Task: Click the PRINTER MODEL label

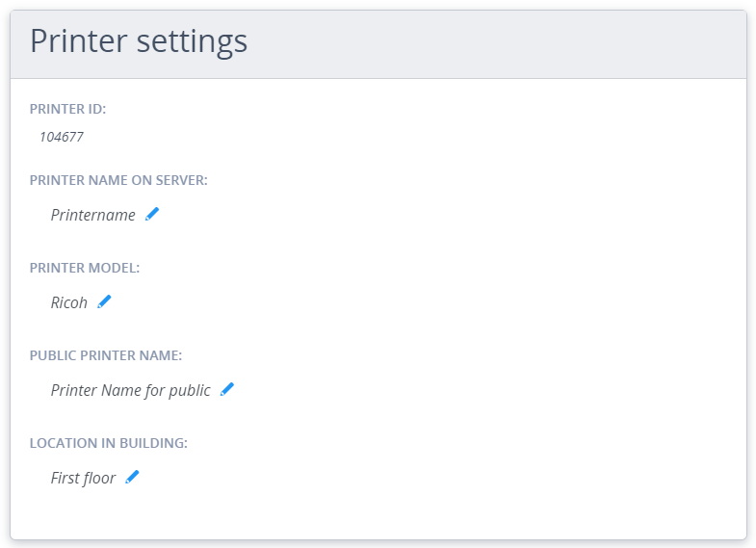Action: [85, 268]
